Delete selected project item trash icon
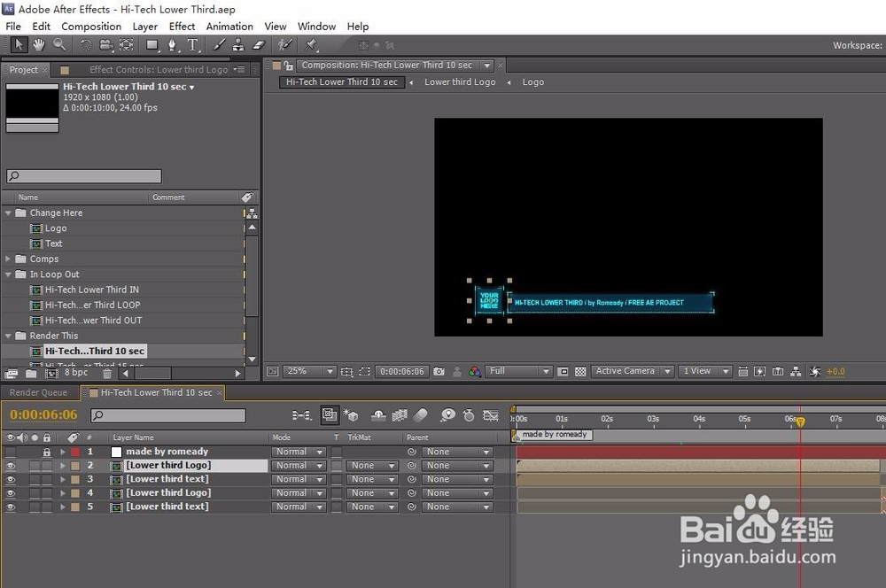The height and width of the screenshot is (588, 886). click(107, 374)
